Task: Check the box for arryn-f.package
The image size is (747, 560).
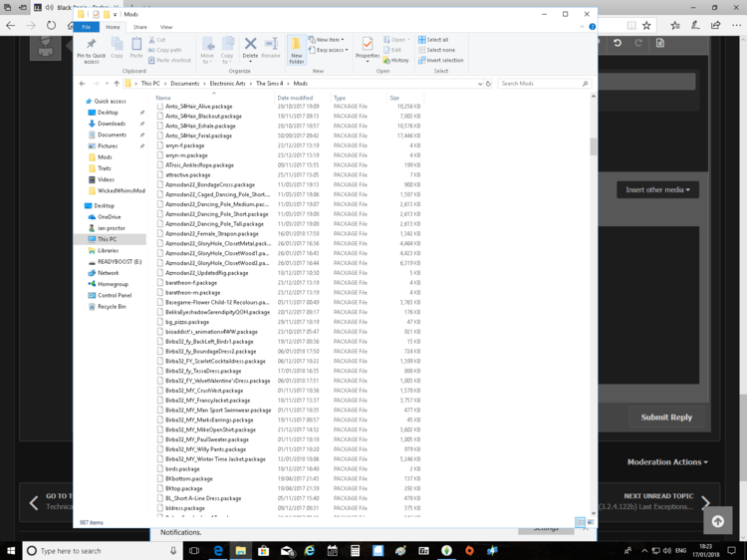Action: coord(160,145)
